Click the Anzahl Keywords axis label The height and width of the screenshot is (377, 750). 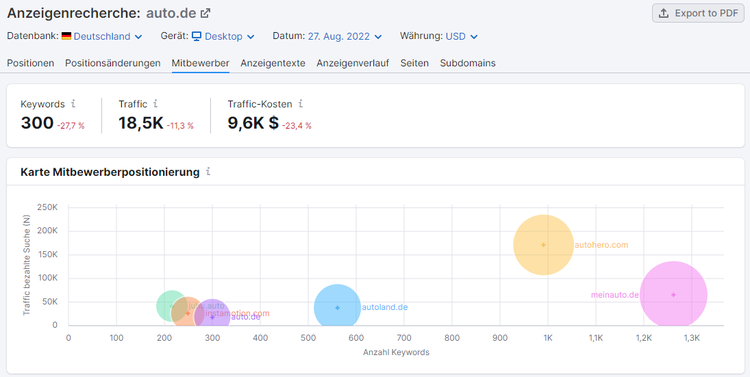click(396, 353)
